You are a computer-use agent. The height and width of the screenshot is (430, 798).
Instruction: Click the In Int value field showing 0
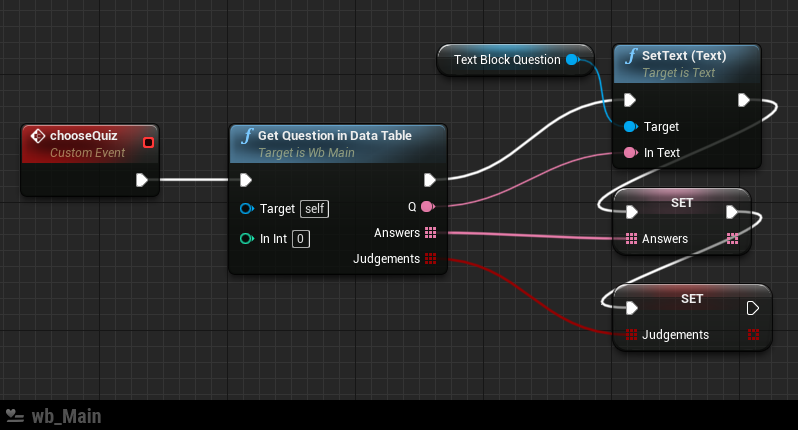point(301,239)
